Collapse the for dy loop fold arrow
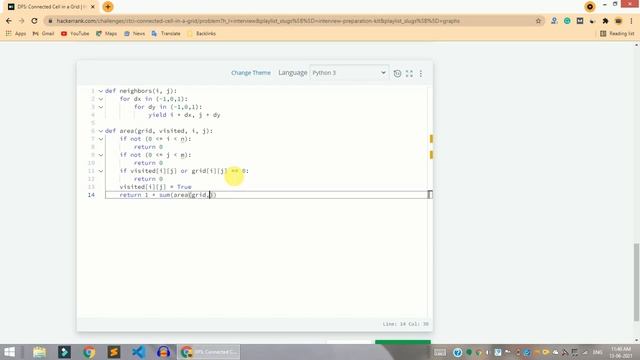 (100, 107)
